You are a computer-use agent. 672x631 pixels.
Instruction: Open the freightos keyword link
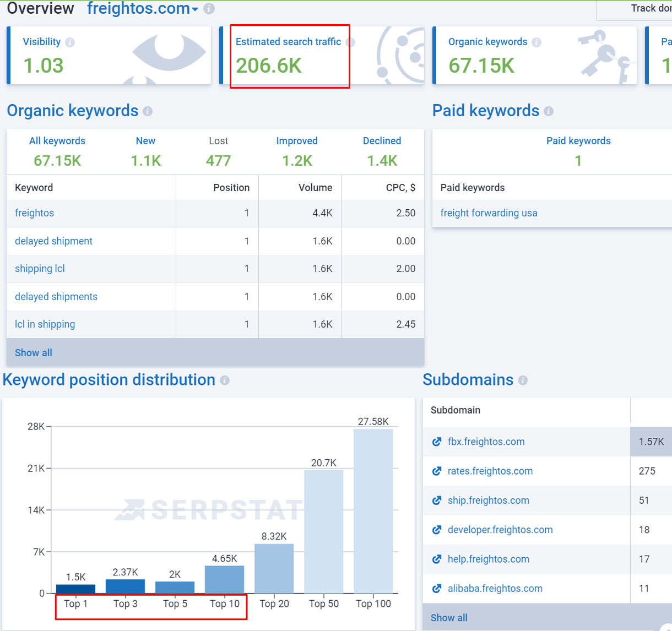tap(34, 213)
